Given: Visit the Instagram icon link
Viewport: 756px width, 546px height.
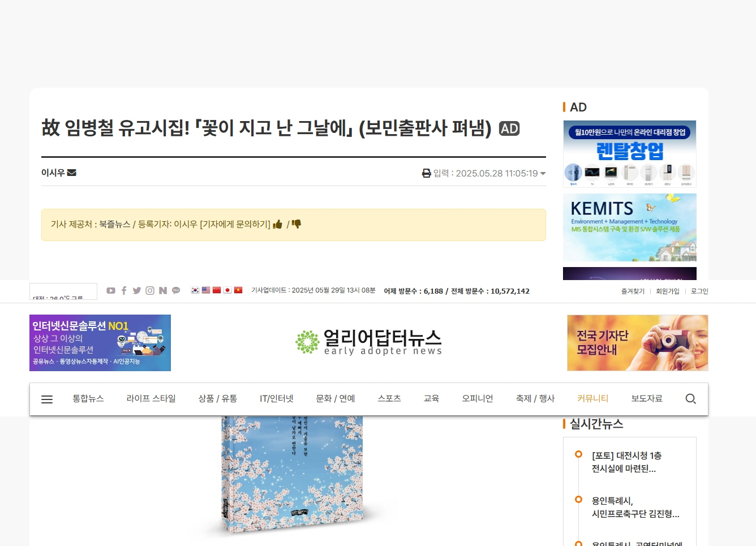Looking at the screenshot, I should click(x=150, y=290).
